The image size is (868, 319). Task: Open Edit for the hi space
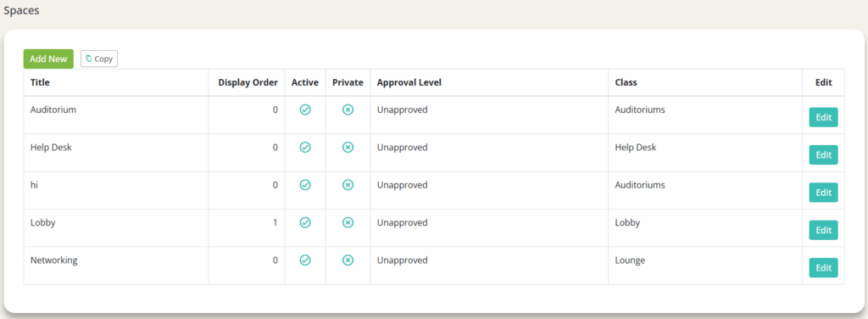click(823, 193)
